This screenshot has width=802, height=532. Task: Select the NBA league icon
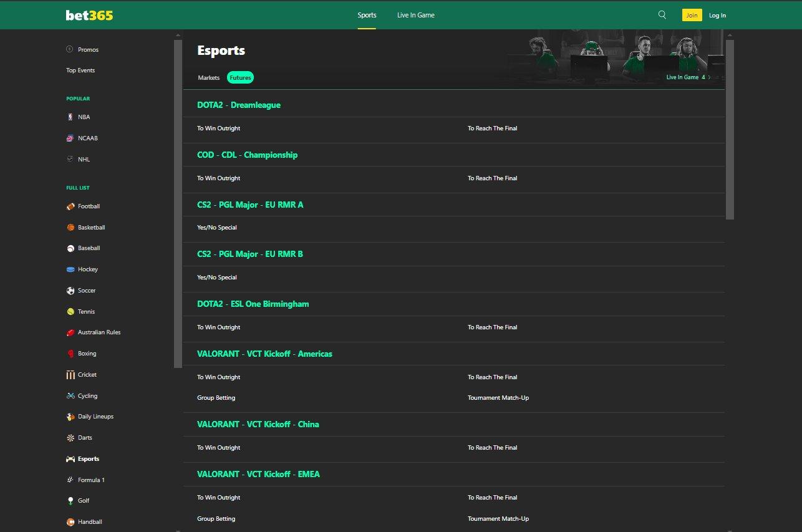70,117
